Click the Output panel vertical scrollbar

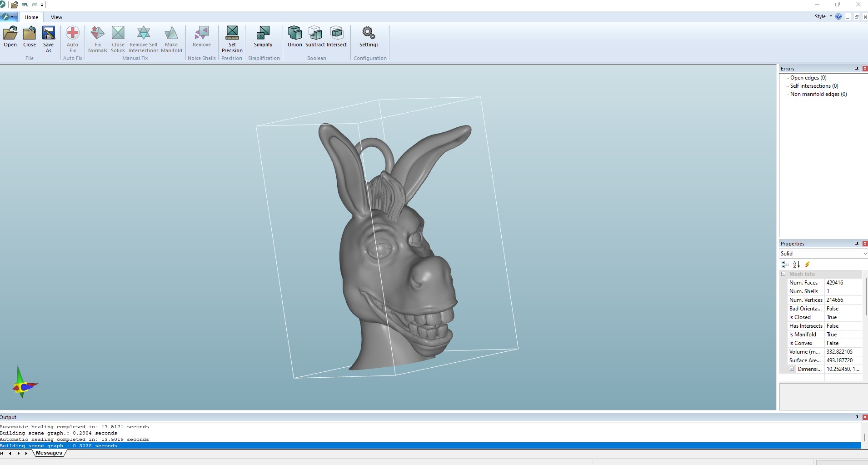[x=864, y=436]
